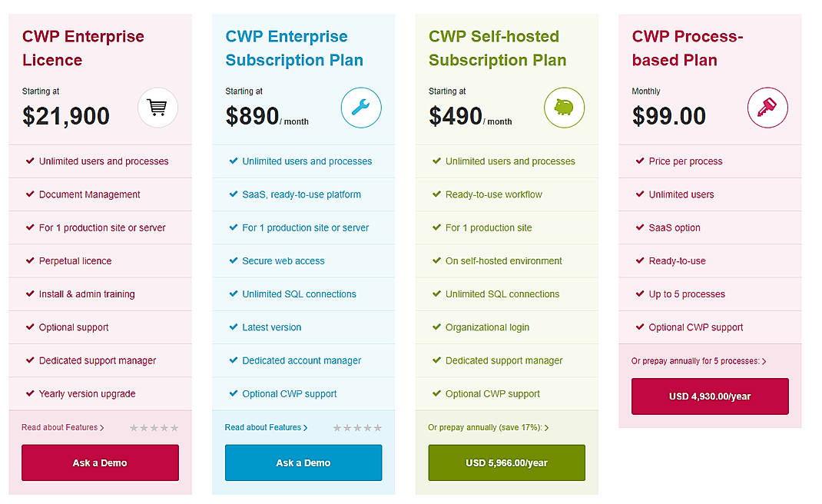Viewport: 822px width, 504px height.
Task: Toggle the Organizational login check
Action: tap(436, 327)
